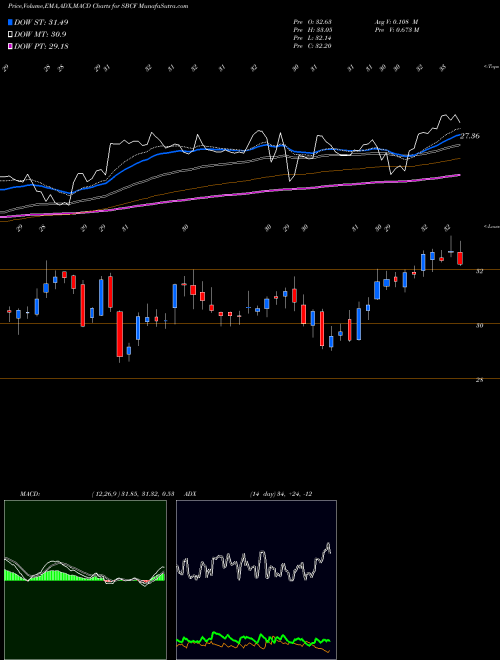The width and height of the screenshot is (500, 660).
Task: Click the MACD parameters '(12,26,9)' text
Action: (x=106, y=494)
